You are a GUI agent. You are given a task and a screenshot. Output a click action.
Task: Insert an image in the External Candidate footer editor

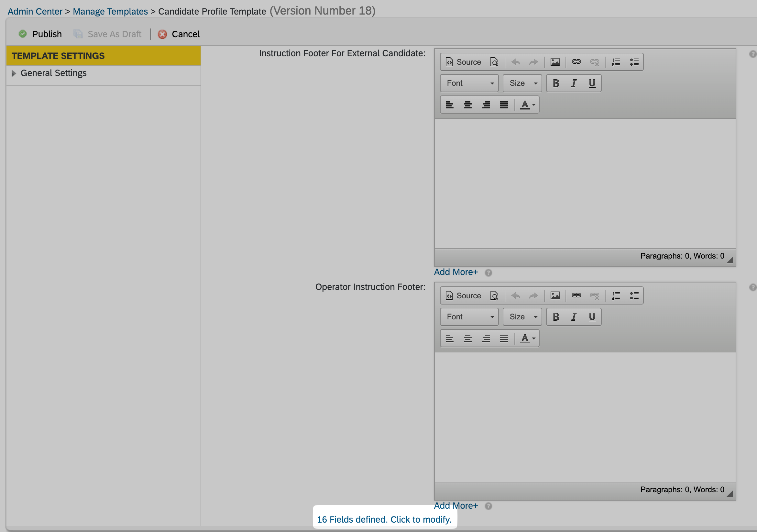click(555, 62)
